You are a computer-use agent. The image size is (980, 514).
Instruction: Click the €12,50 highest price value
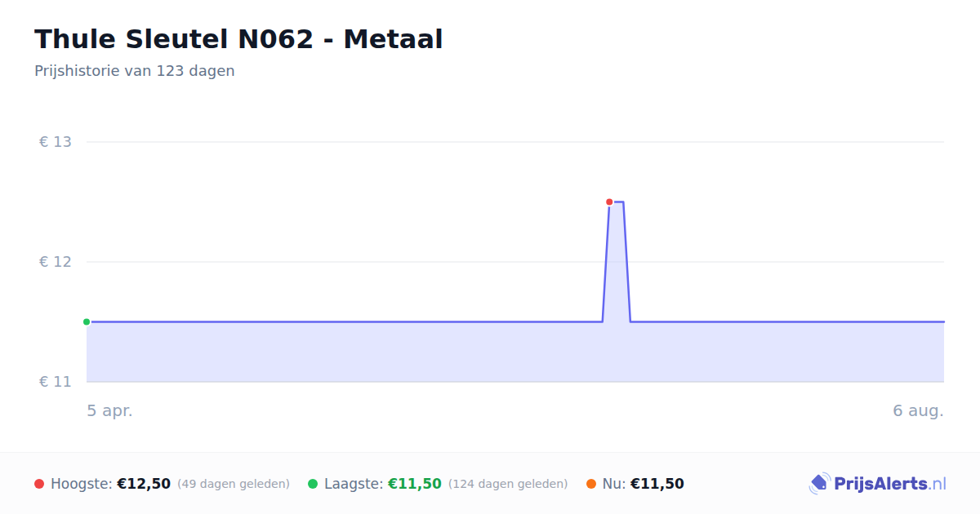click(144, 484)
